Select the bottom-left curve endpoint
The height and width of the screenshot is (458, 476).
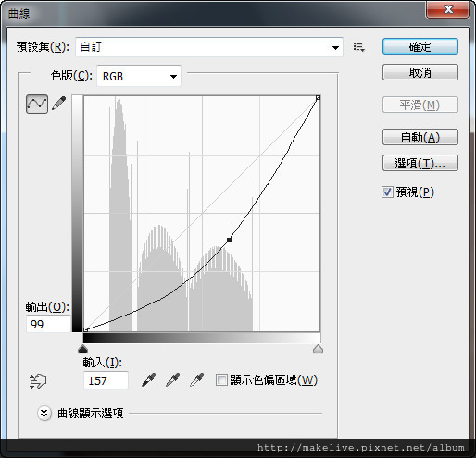86,329
